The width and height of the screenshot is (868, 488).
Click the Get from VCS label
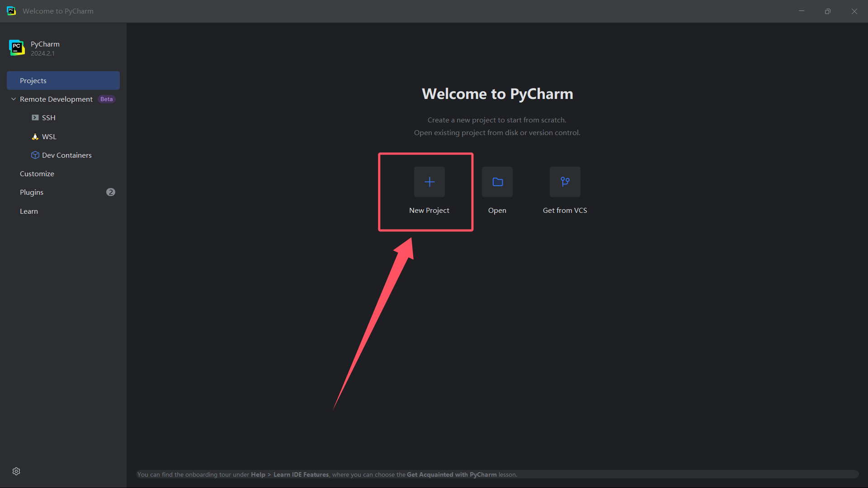click(565, 210)
